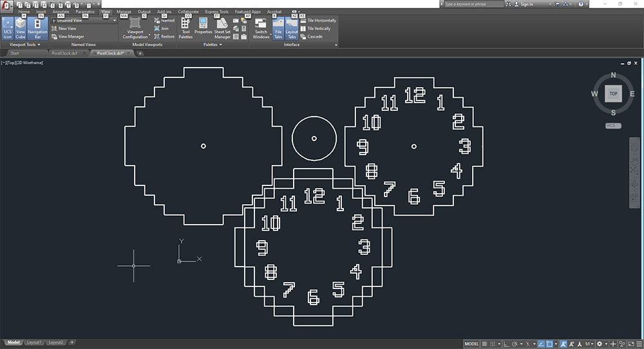Switch to the Parametric ribbon tab
This screenshot has height=349, width=644.
pos(85,12)
